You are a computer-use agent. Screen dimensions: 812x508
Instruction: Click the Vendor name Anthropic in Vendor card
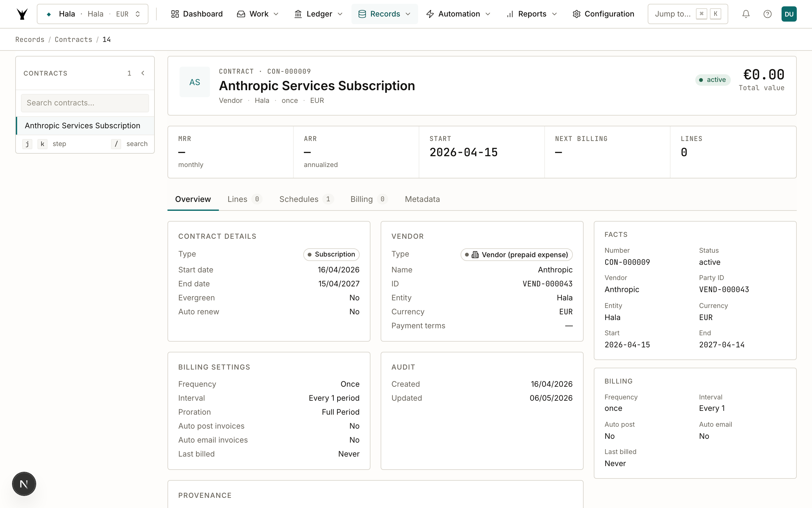pos(555,270)
